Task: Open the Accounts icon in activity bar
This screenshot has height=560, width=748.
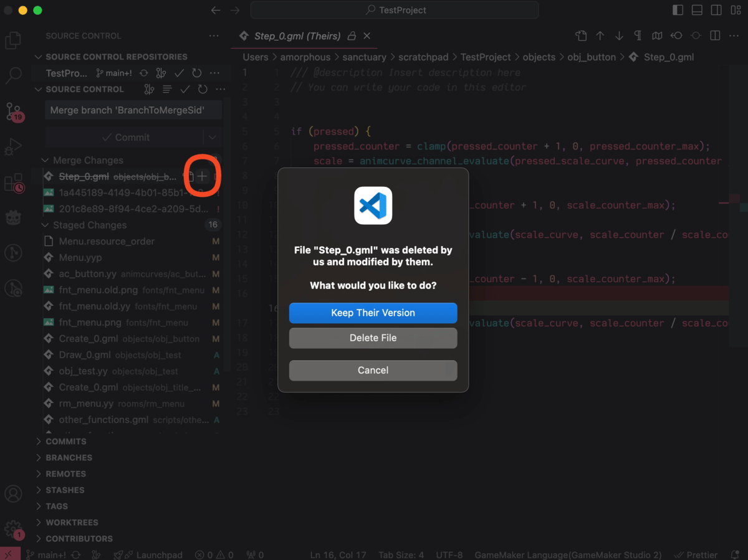Action: tap(13, 493)
